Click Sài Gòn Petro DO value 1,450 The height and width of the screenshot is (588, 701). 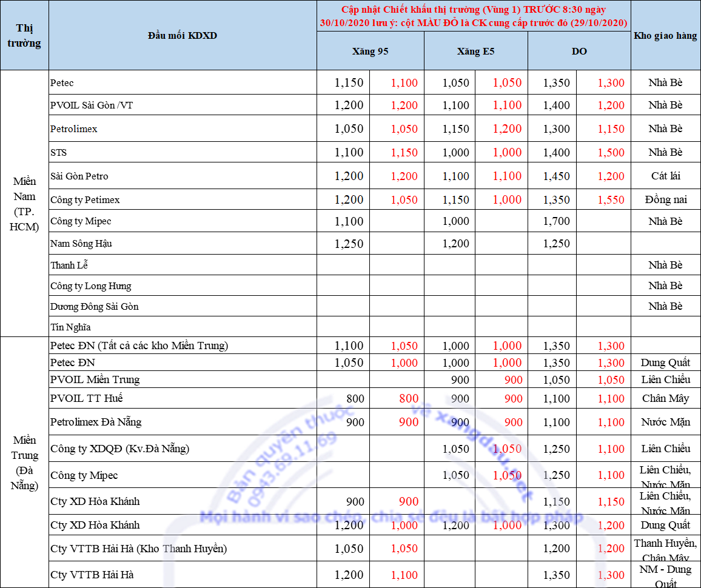[x=552, y=176]
